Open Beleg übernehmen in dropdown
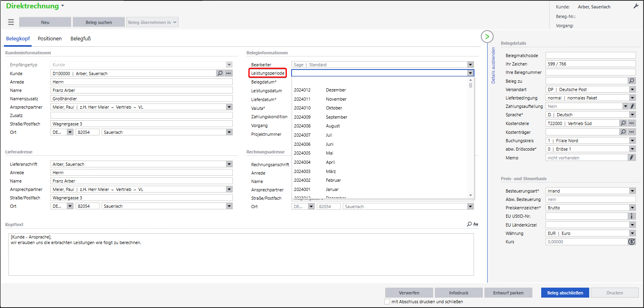The height and width of the screenshot is (308, 644). click(x=152, y=22)
